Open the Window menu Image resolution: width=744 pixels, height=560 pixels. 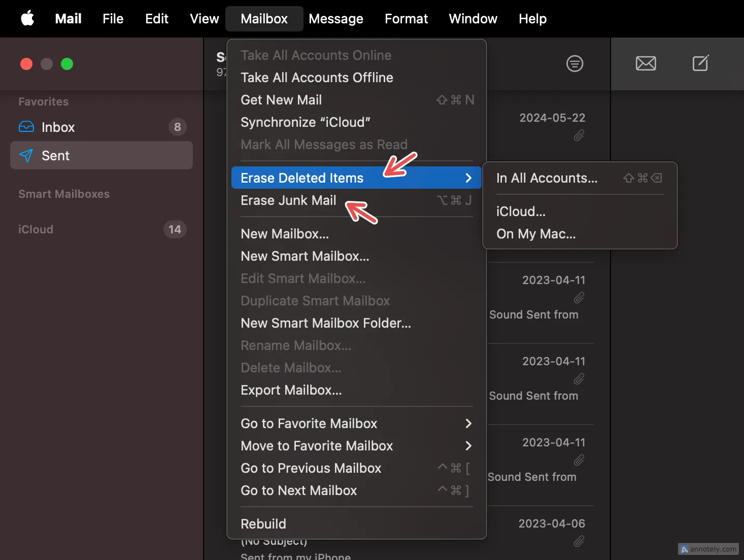(473, 19)
